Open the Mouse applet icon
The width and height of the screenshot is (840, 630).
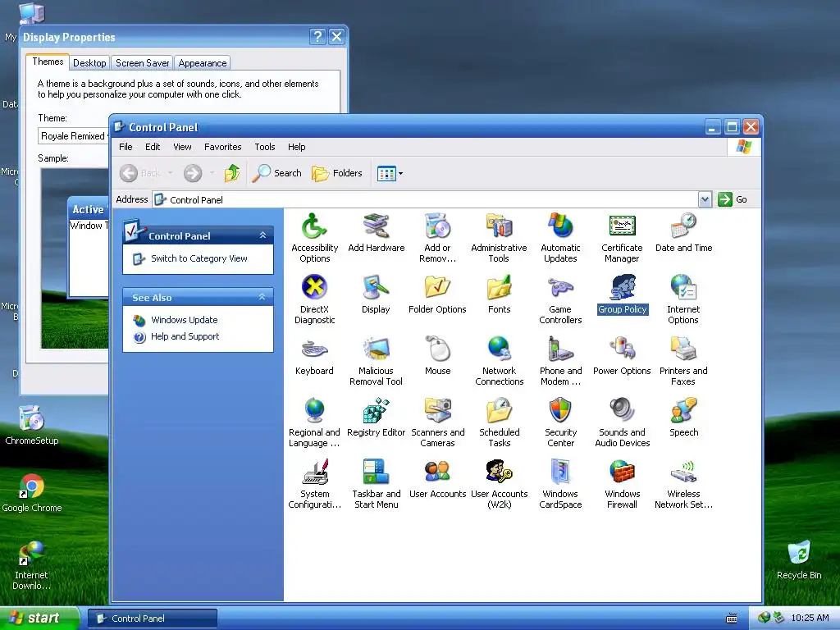(438, 349)
